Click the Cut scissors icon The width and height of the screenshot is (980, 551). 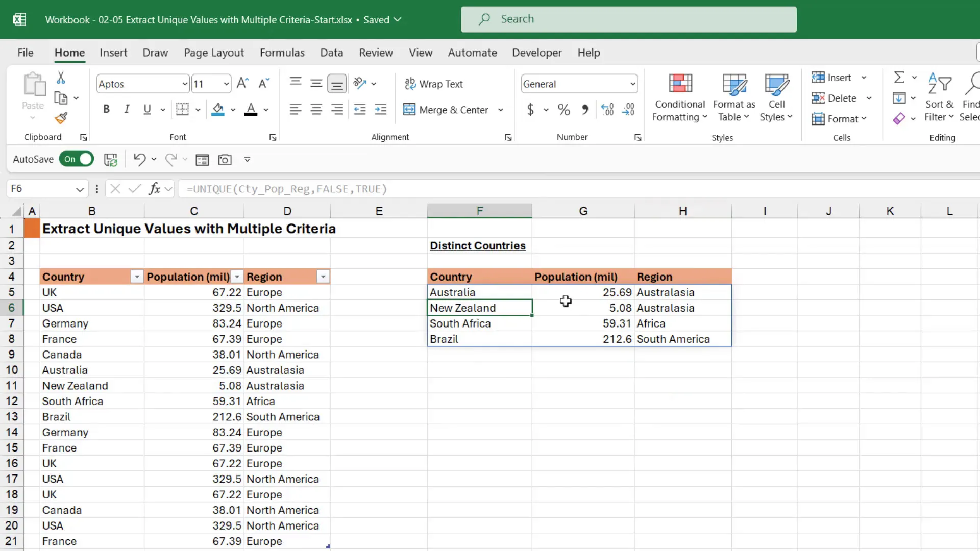61,78
